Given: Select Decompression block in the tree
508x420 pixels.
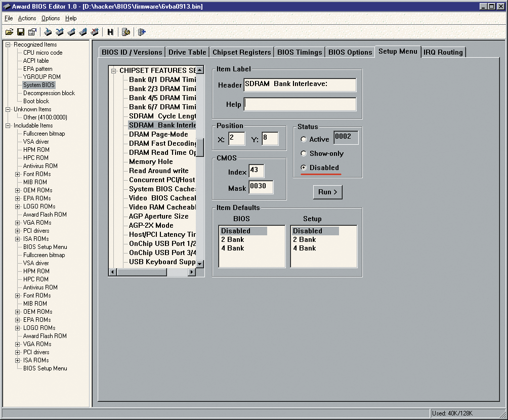Looking at the screenshot, I should pyautogui.click(x=49, y=93).
